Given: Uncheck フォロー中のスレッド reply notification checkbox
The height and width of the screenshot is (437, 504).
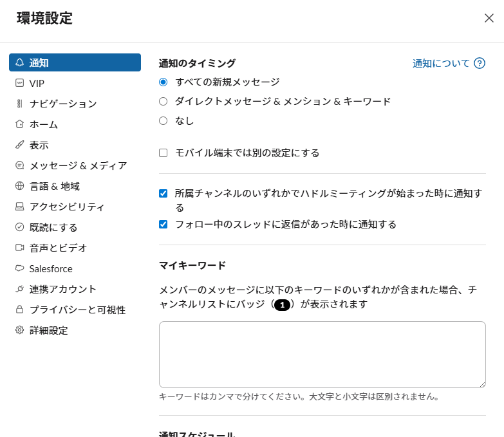Looking at the screenshot, I should pos(163,224).
